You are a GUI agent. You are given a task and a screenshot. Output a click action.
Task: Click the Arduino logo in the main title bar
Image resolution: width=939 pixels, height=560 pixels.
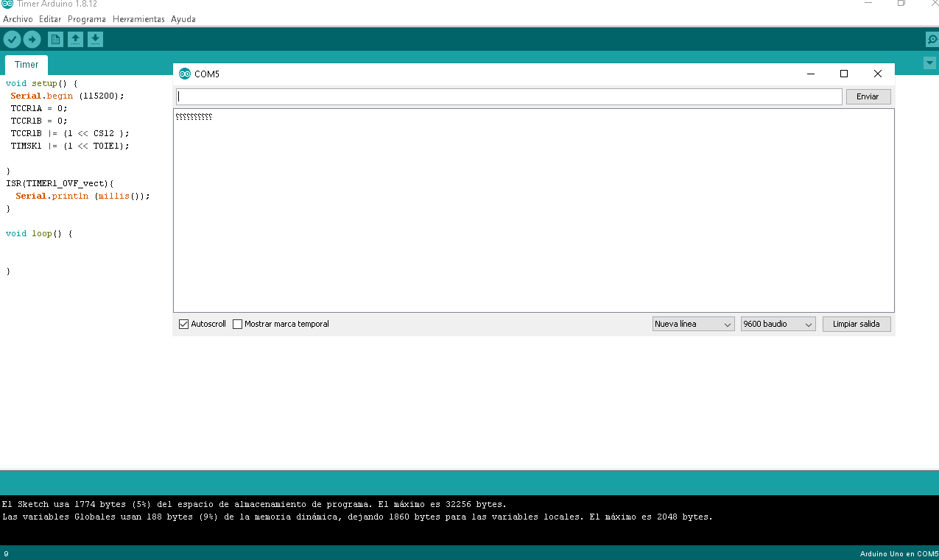7,4
